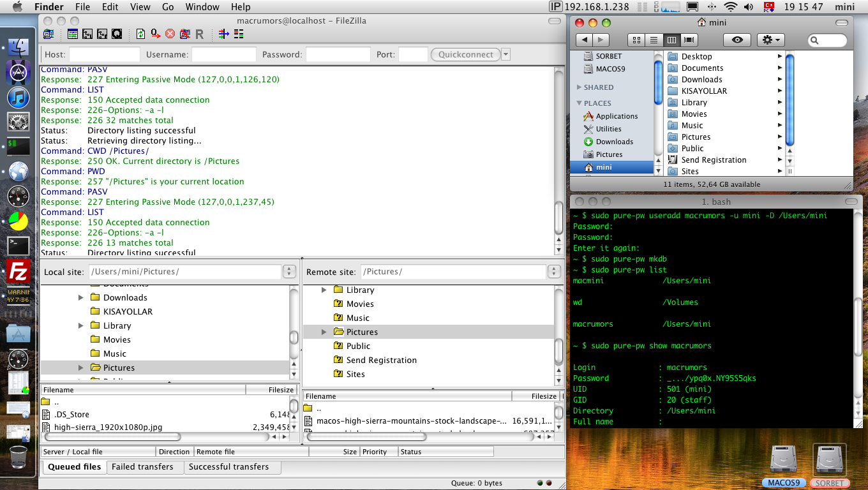Viewport: 868px width, 490px height.
Task: Go back in Finder mini window
Action: [x=584, y=40]
